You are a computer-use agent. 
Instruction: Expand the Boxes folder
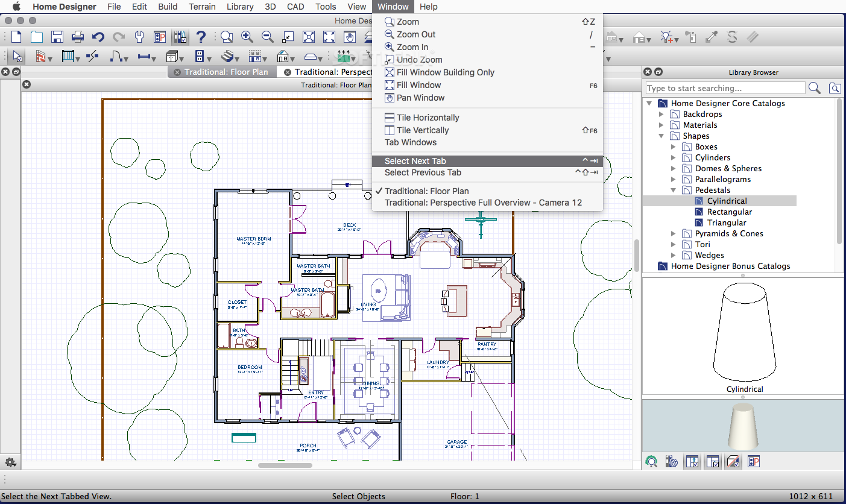click(674, 146)
